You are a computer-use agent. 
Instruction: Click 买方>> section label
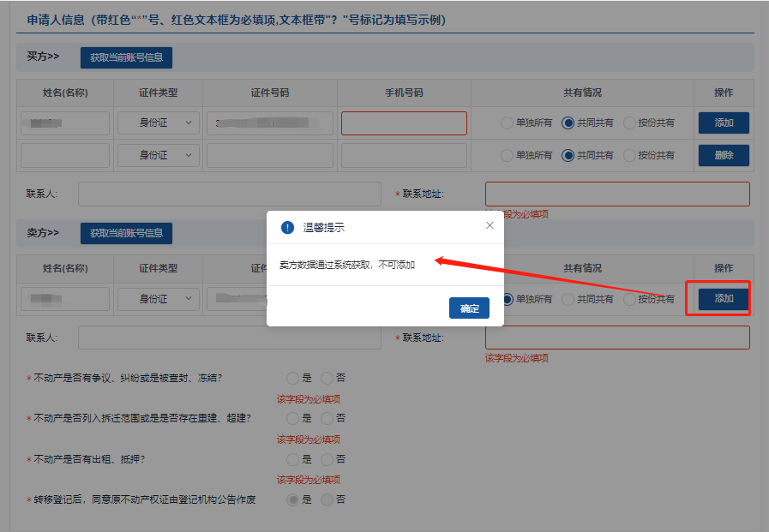click(x=43, y=57)
